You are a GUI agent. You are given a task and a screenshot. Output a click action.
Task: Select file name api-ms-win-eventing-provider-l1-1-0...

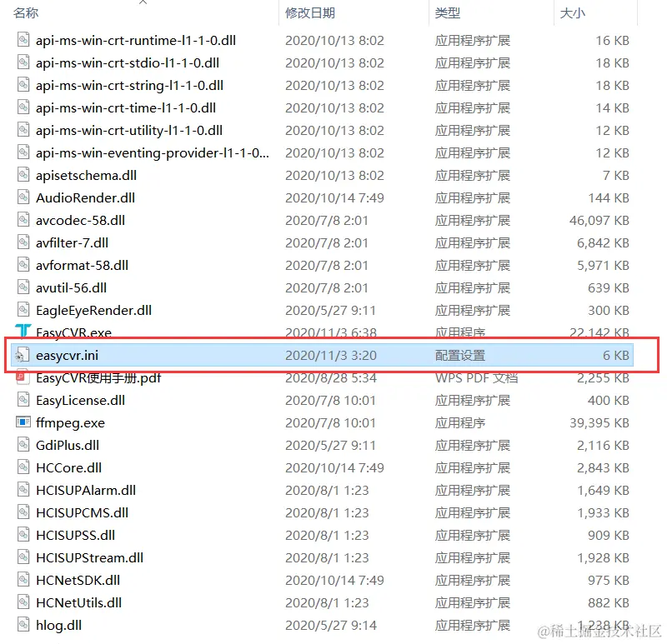[x=153, y=153]
